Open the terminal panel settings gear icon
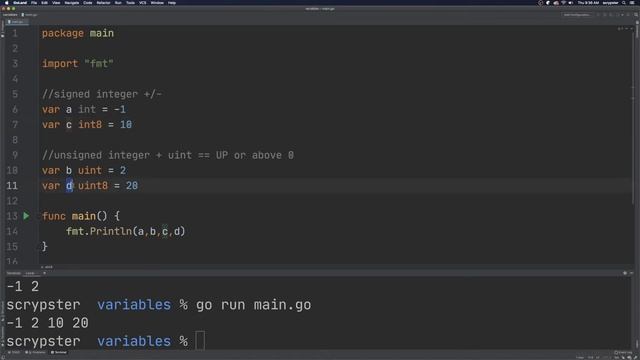 625,273
